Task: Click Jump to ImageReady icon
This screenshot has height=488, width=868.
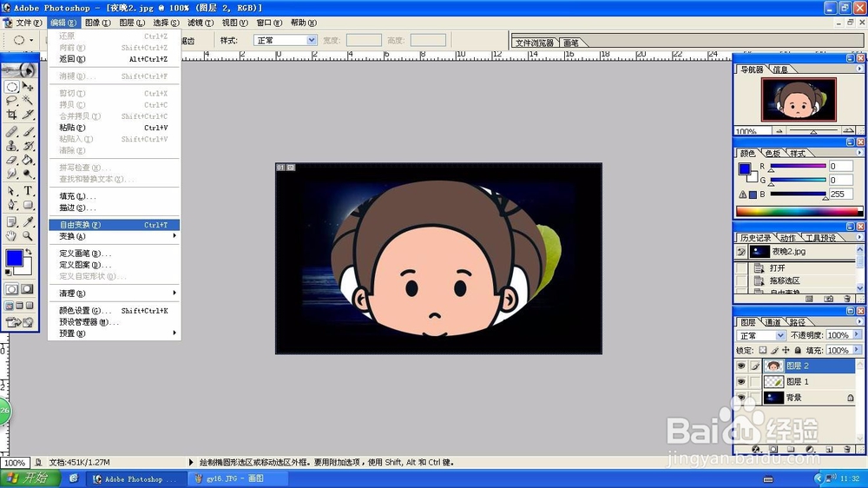Action: (19, 322)
